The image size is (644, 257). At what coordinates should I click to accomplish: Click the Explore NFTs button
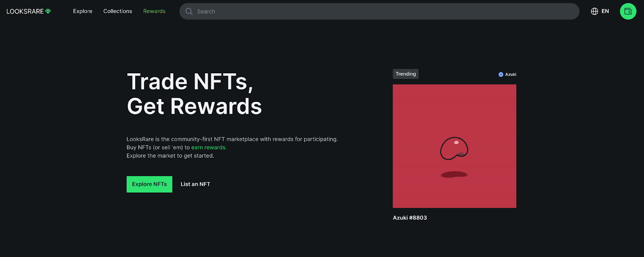point(149,184)
